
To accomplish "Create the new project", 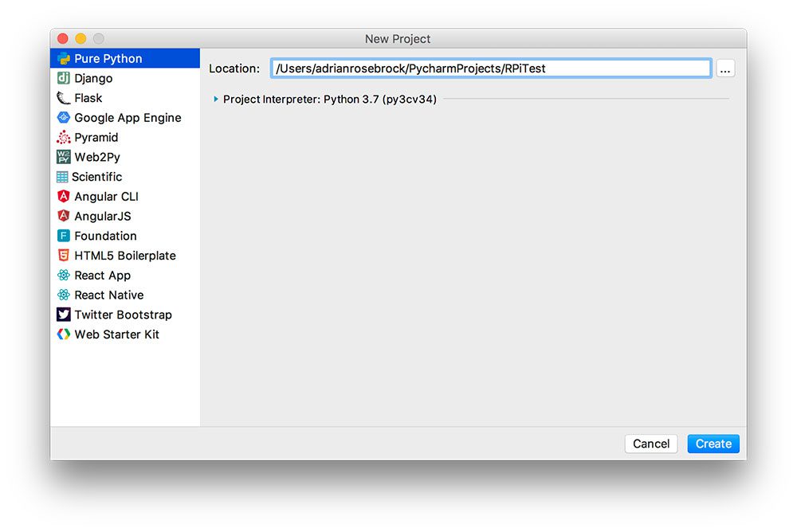I will [x=713, y=444].
